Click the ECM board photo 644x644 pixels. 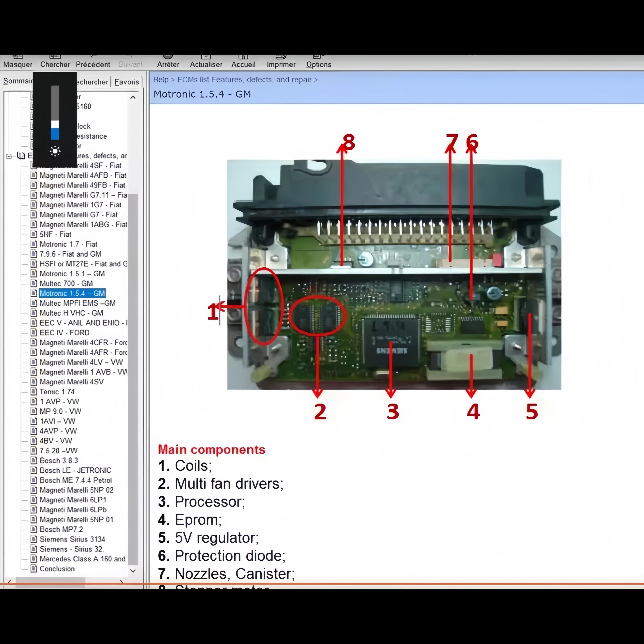point(394,274)
